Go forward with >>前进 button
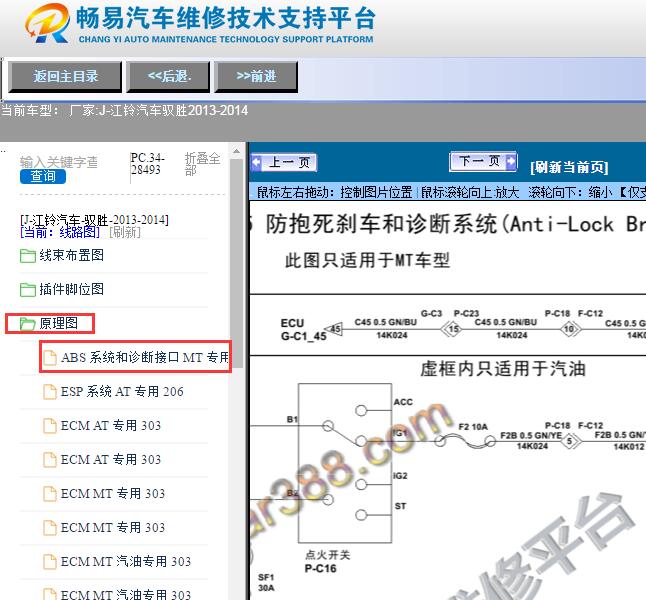 tap(256, 76)
